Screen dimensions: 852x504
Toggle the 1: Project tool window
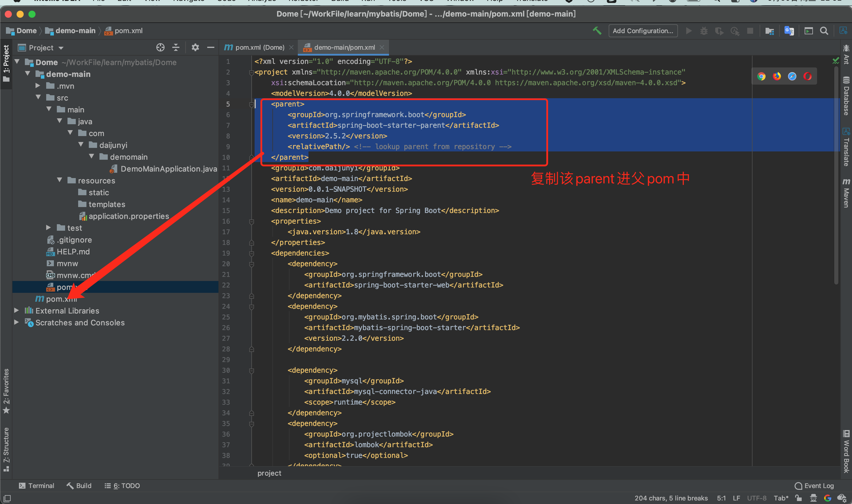(x=6, y=64)
